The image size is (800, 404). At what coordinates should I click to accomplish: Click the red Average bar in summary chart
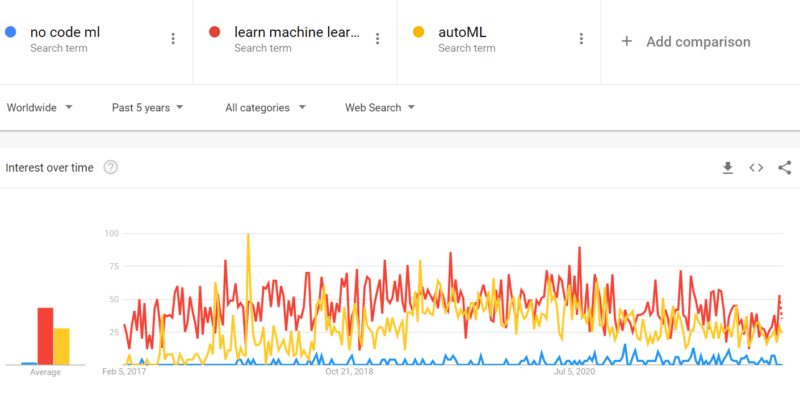pyautogui.click(x=45, y=336)
